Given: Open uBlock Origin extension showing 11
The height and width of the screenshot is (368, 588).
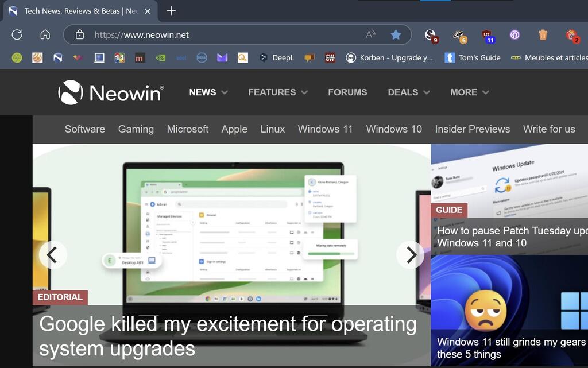Looking at the screenshot, I should (488, 36).
